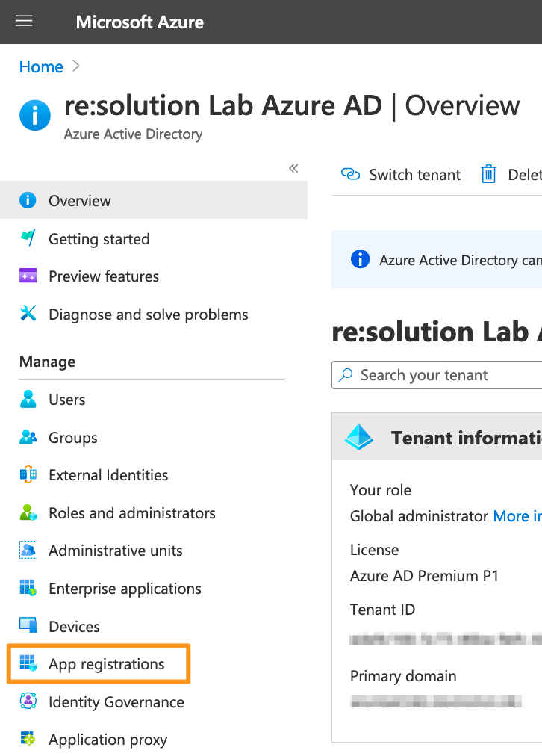This screenshot has height=756, width=542.
Task: Open Devices page
Action: click(74, 626)
